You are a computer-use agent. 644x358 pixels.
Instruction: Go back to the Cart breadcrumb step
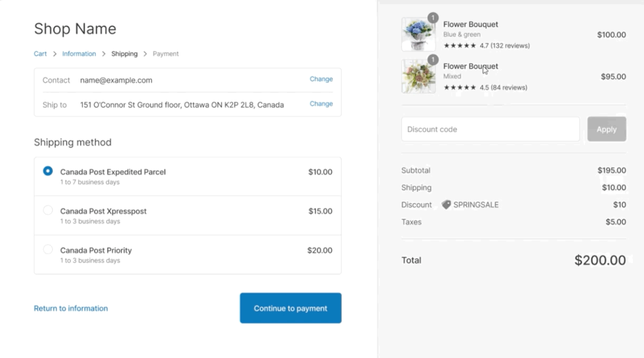40,53
